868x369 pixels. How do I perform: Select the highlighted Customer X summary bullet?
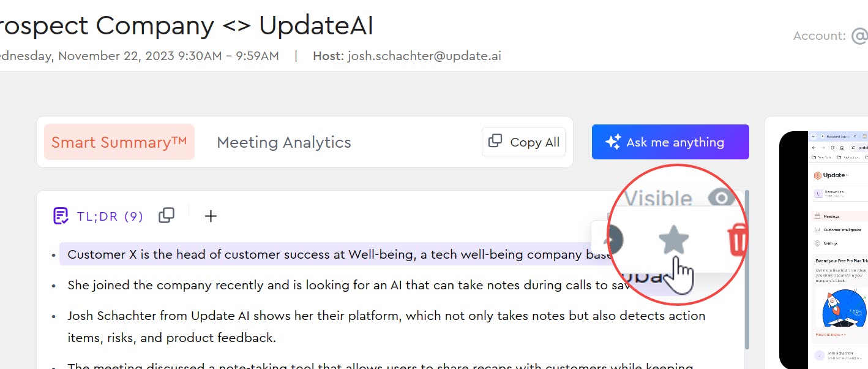click(337, 254)
